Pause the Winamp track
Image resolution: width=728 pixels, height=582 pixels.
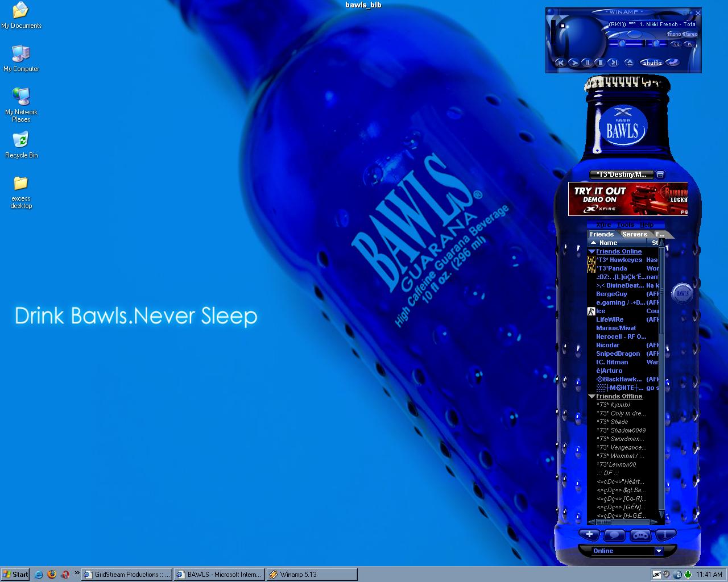(x=587, y=63)
